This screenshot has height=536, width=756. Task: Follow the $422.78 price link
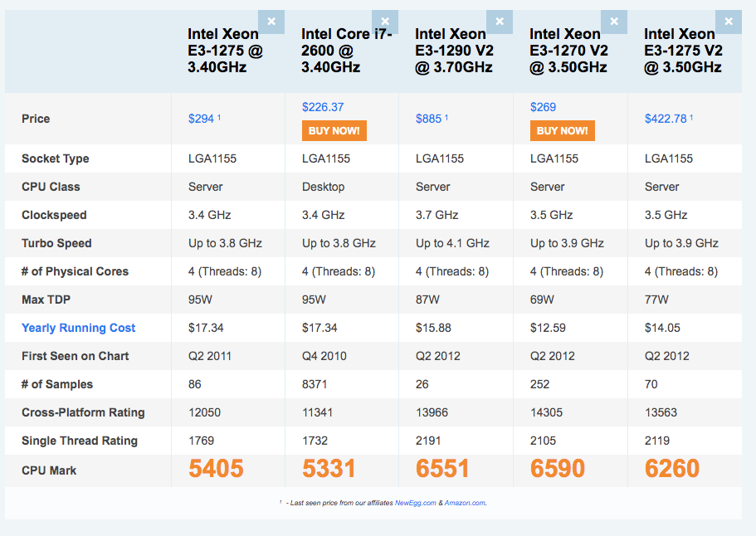click(x=666, y=119)
